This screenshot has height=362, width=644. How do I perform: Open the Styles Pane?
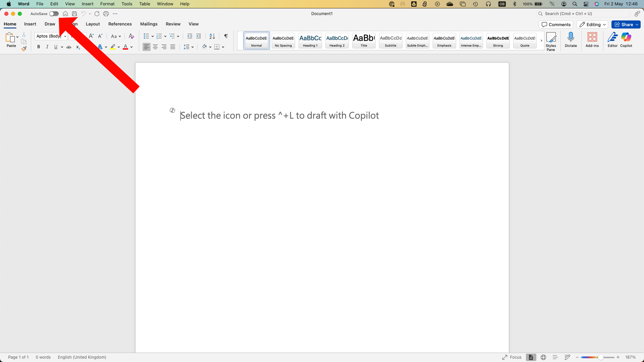[551, 40]
